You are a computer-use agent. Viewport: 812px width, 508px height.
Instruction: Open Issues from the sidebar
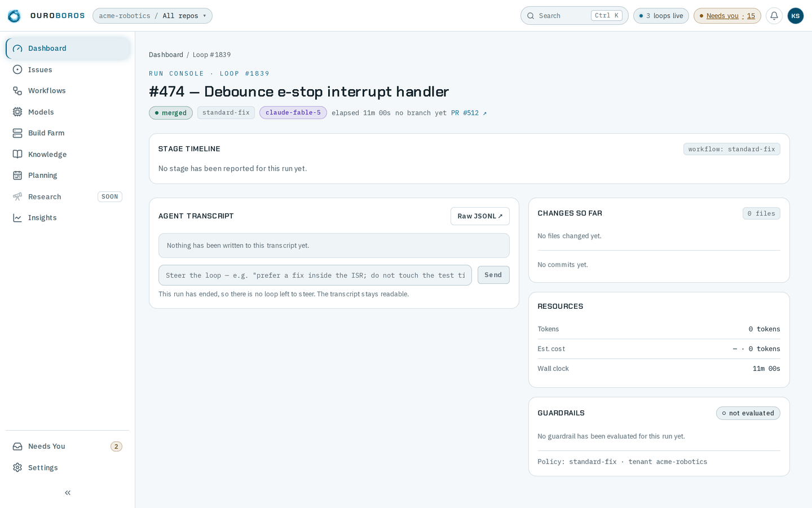(68, 69)
